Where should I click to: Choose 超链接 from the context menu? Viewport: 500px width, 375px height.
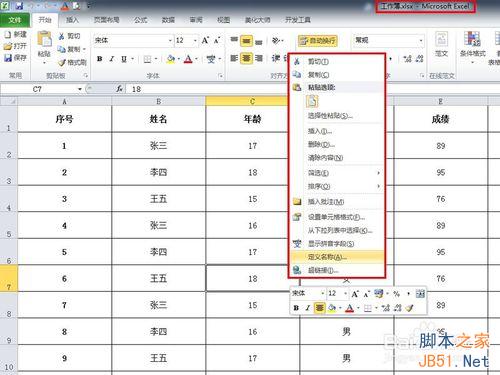point(337,270)
